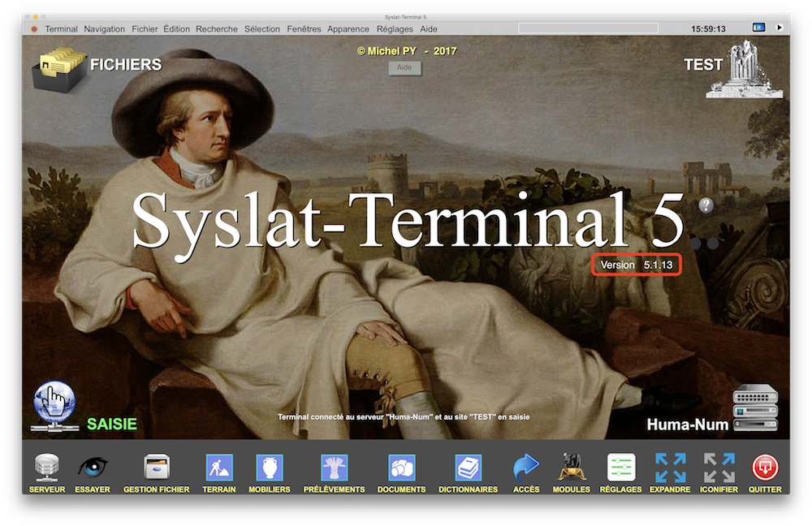The image size is (812, 526).
Task: Click the Huma-Num server label
Action: click(687, 425)
